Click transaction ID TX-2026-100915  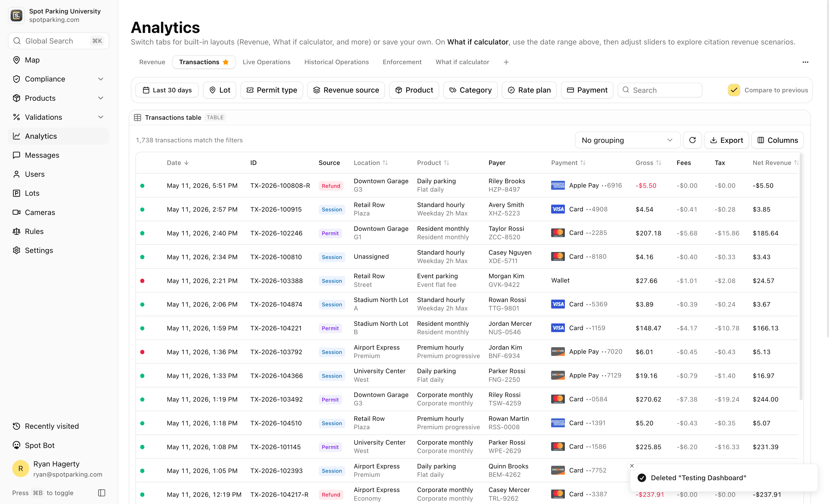[276, 209]
